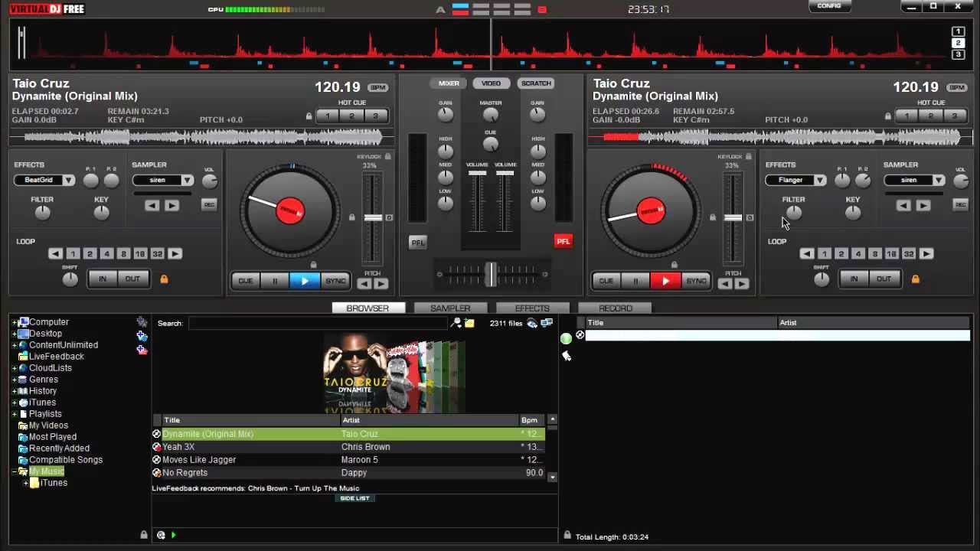Expand the Genres tree node
The height and width of the screenshot is (551, 980).
click(14, 380)
